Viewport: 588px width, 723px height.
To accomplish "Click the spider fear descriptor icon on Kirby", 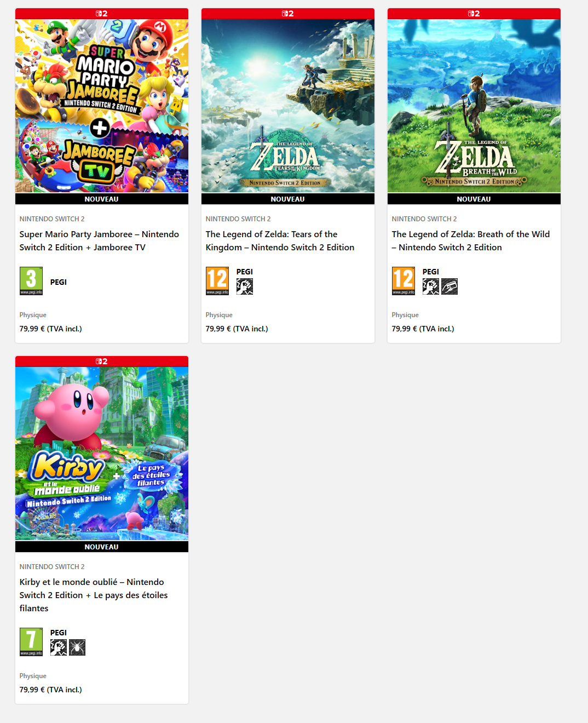I will coord(77,647).
